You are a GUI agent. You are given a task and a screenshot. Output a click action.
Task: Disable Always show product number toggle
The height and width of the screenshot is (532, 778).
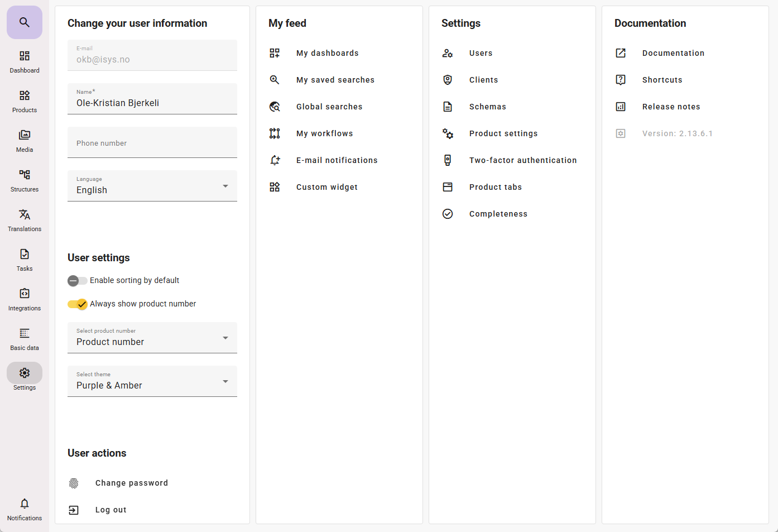point(78,304)
